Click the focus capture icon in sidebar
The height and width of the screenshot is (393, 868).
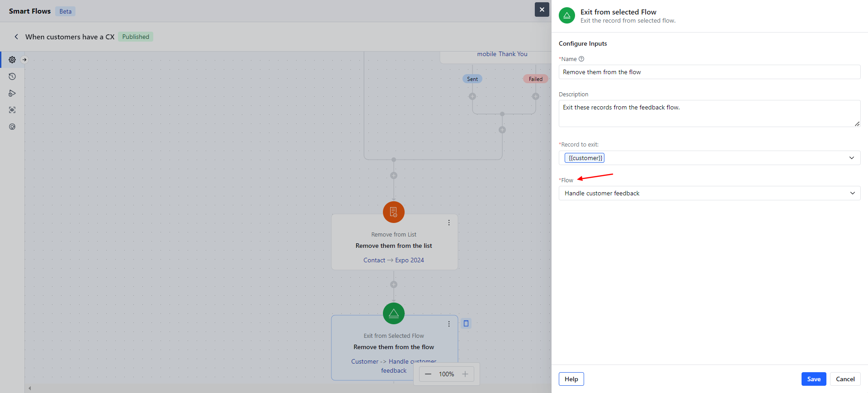click(x=12, y=110)
